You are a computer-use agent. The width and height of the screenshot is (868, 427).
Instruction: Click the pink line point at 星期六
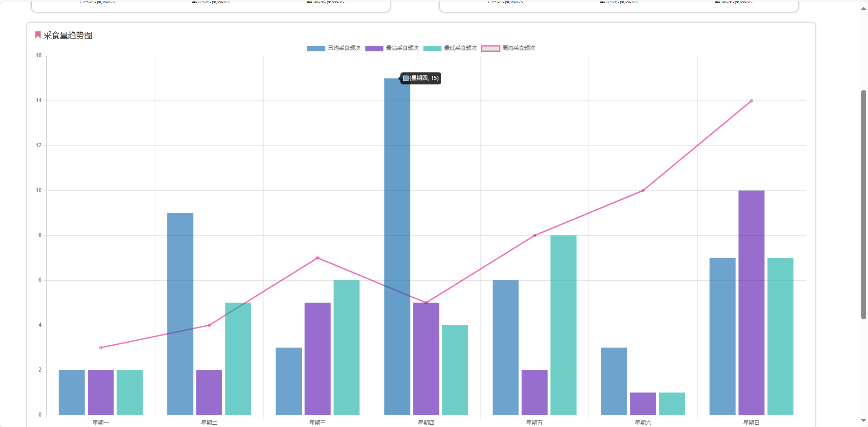643,191
